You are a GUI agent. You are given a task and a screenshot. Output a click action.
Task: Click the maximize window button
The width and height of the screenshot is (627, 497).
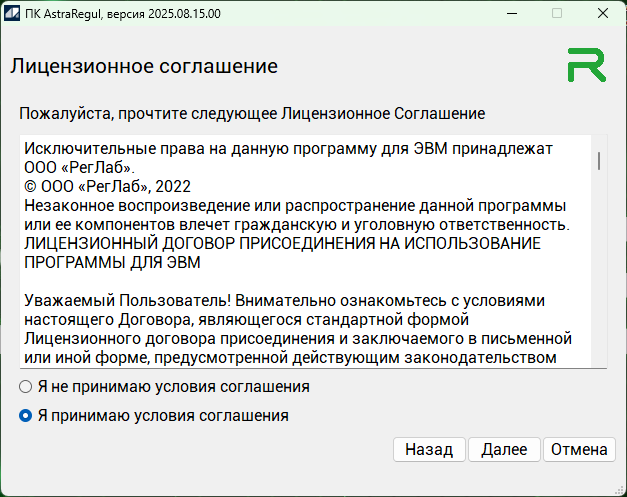(557, 13)
